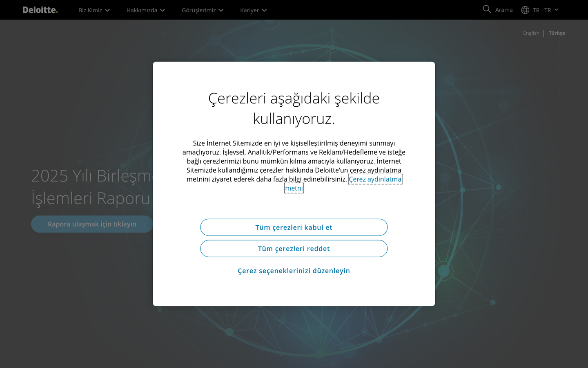Click the Deloitte logo
Viewport: 588px width, 368px height.
[40, 10]
